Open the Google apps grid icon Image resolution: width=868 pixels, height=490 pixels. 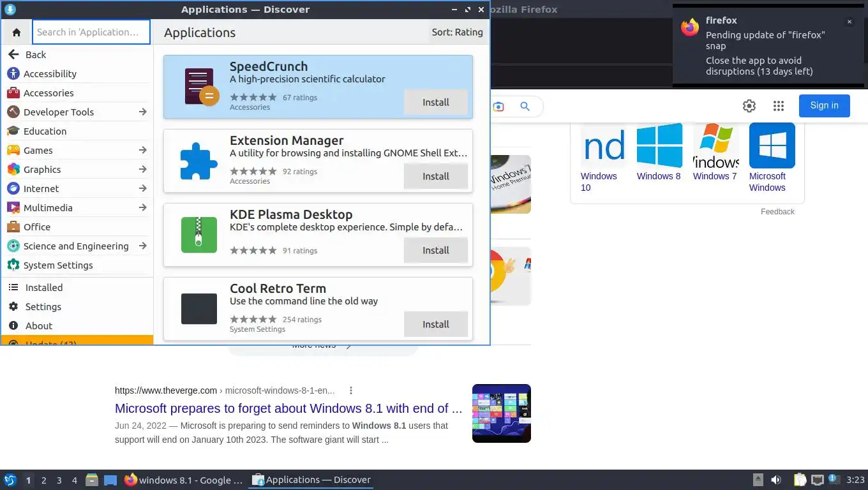(x=778, y=106)
